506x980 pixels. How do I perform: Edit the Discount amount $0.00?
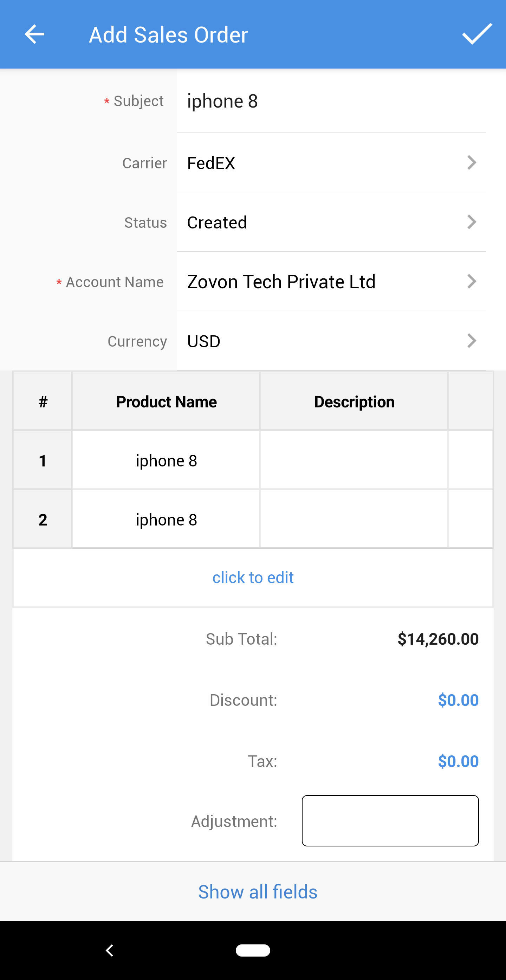click(x=458, y=700)
